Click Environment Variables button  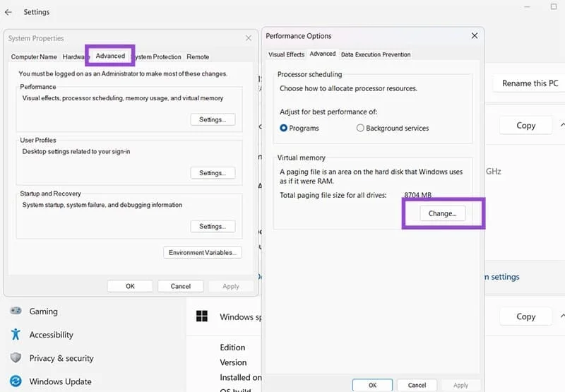point(203,253)
